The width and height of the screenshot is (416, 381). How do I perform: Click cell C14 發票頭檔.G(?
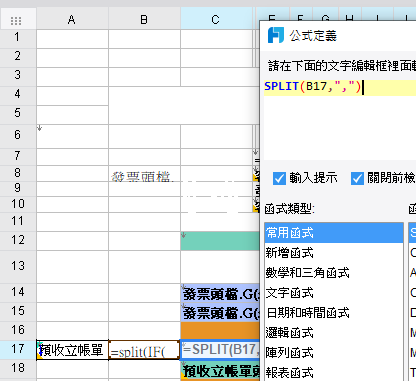click(x=220, y=293)
